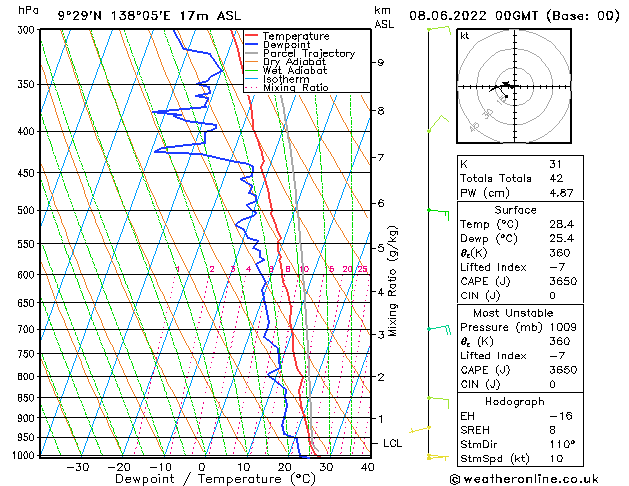629x486 pixels.
Task: Click the date header '08.06.2022 00GMT (Base: 00)'
Action: pyautogui.click(x=514, y=16)
